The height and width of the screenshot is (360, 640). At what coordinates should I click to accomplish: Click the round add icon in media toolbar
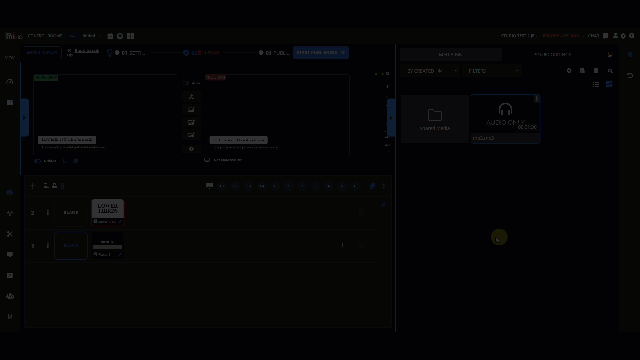pyautogui.click(x=569, y=71)
